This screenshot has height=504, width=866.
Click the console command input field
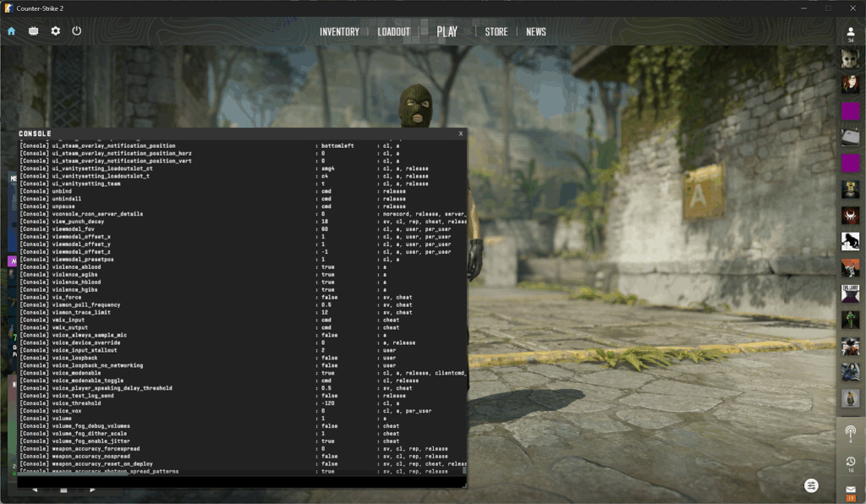pos(241,481)
